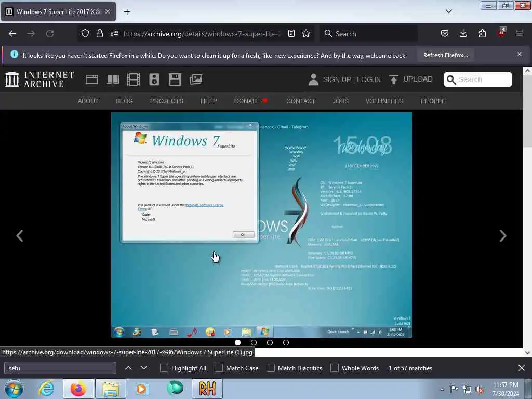Open Internet Archive Web collection icon
The image size is (532, 399).
point(91,79)
